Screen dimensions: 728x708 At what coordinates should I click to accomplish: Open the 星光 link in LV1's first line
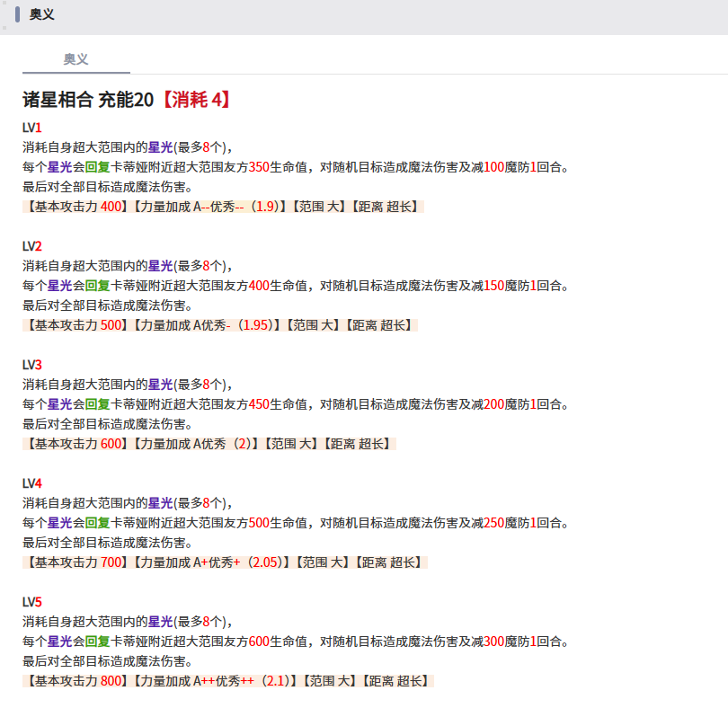(x=160, y=147)
